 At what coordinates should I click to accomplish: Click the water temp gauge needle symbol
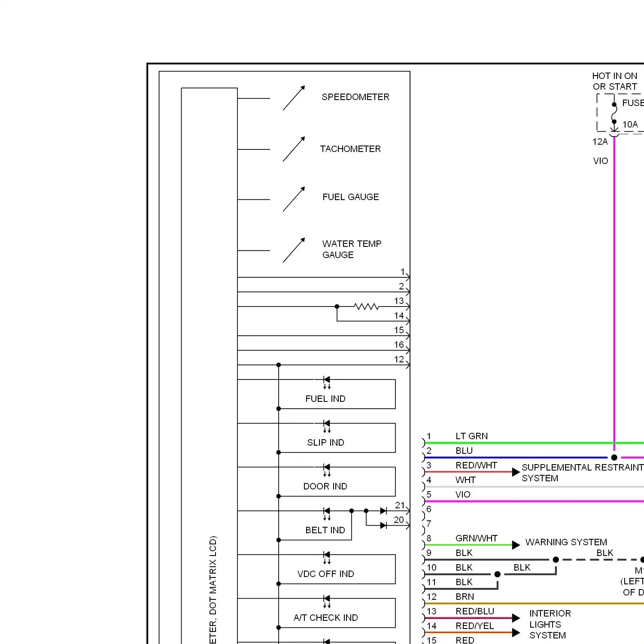pos(294,250)
